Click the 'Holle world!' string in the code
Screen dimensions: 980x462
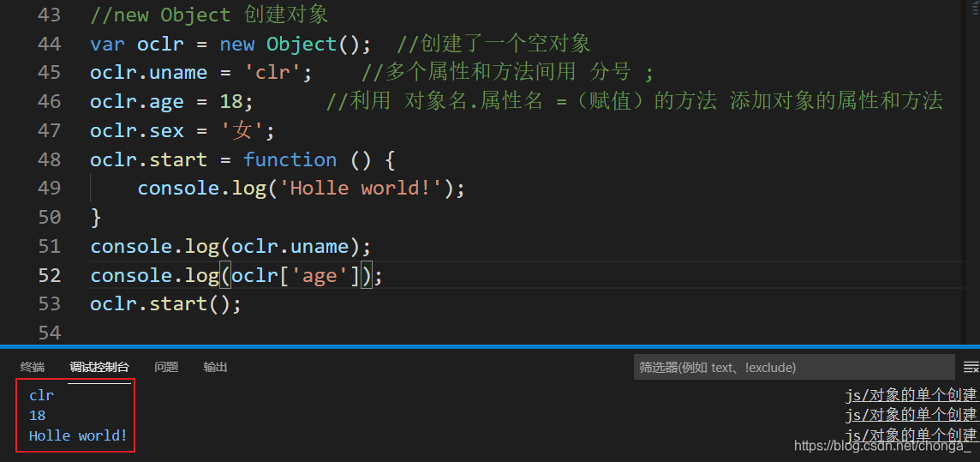(x=362, y=189)
